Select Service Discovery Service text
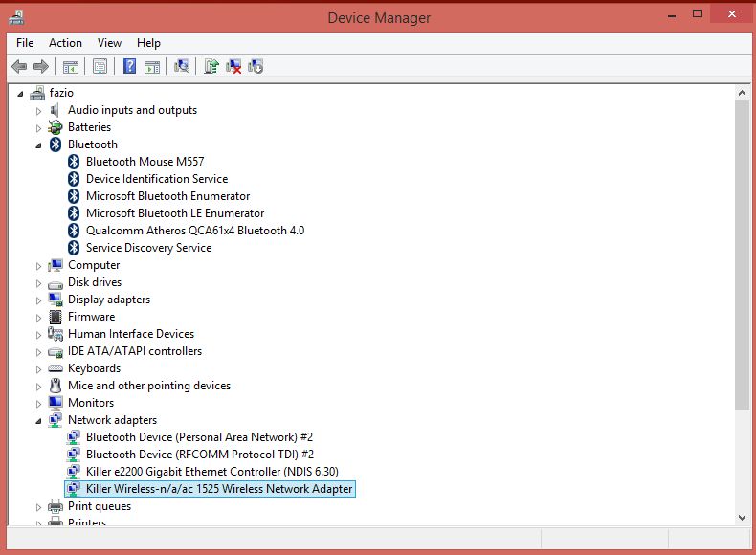This screenshot has height=555, width=756. (x=149, y=248)
